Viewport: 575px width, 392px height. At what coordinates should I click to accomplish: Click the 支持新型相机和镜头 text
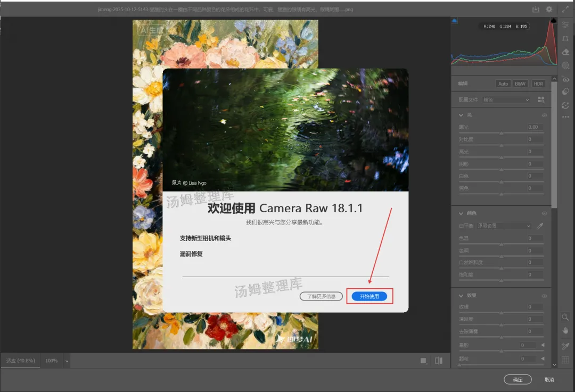tap(206, 238)
